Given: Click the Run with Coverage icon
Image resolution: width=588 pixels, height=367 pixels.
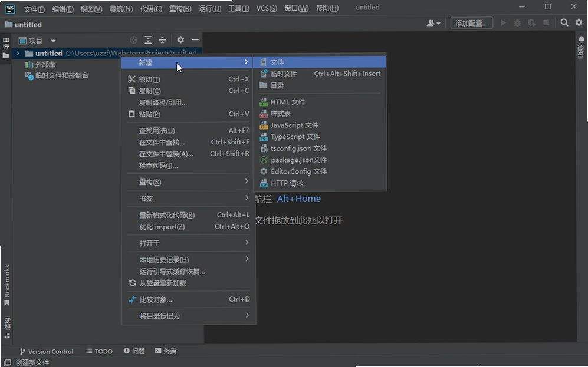Looking at the screenshot, I should click(x=532, y=23).
